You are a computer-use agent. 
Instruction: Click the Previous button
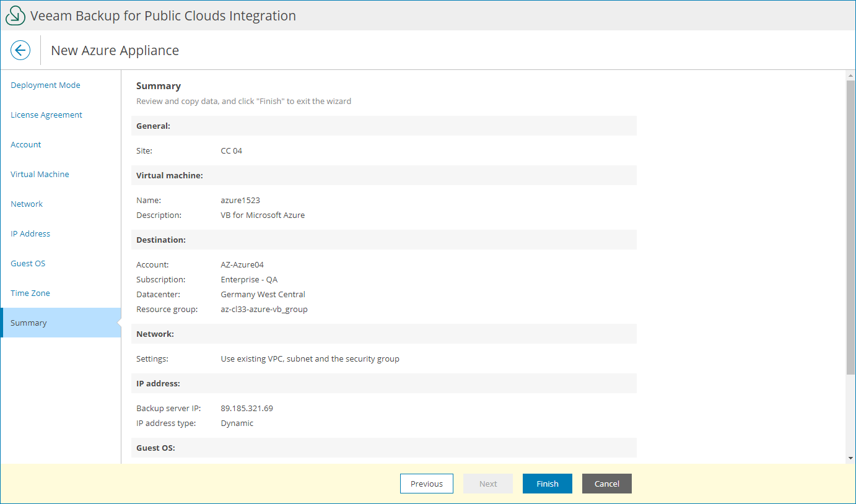(427, 484)
